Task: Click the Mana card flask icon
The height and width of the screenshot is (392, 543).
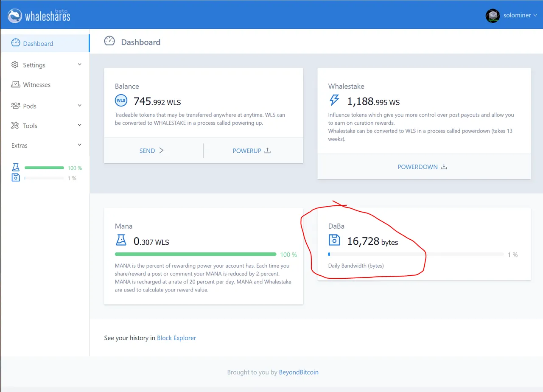Action: point(121,241)
